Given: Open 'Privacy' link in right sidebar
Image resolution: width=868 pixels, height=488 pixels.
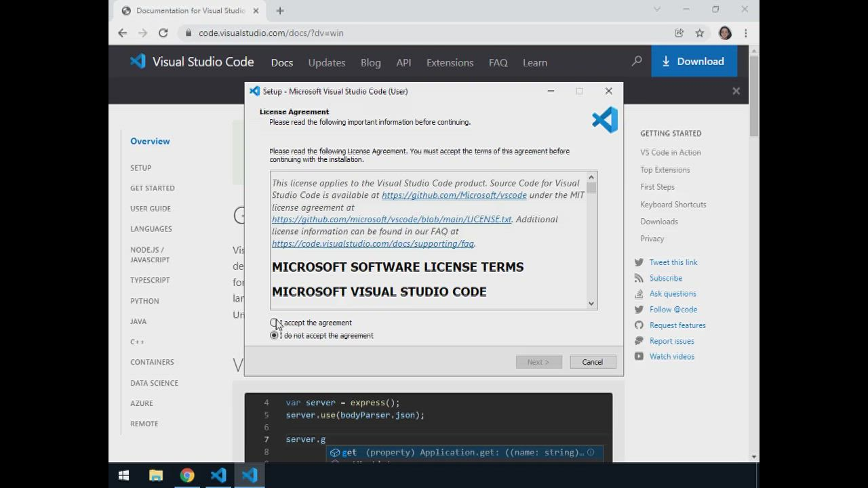Looking at the screenshot, I should pyautogui.click(x=652, y=239).
